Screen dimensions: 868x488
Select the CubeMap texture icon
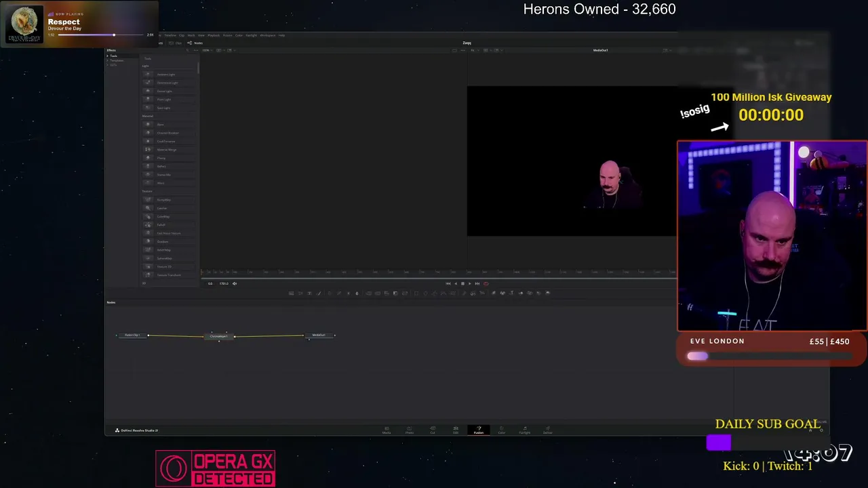tap(148, 216)
